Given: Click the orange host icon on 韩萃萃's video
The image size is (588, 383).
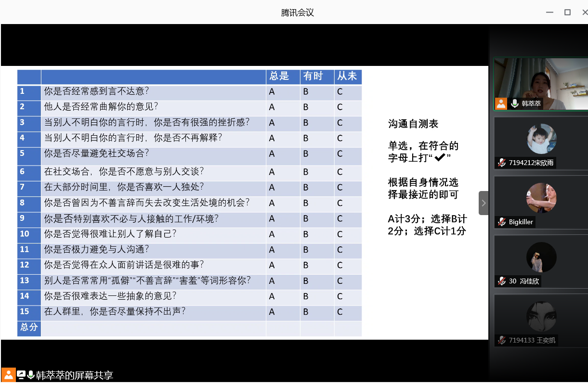Looking at the screenshot, I should pyautogui.click(x=501, y=103).
